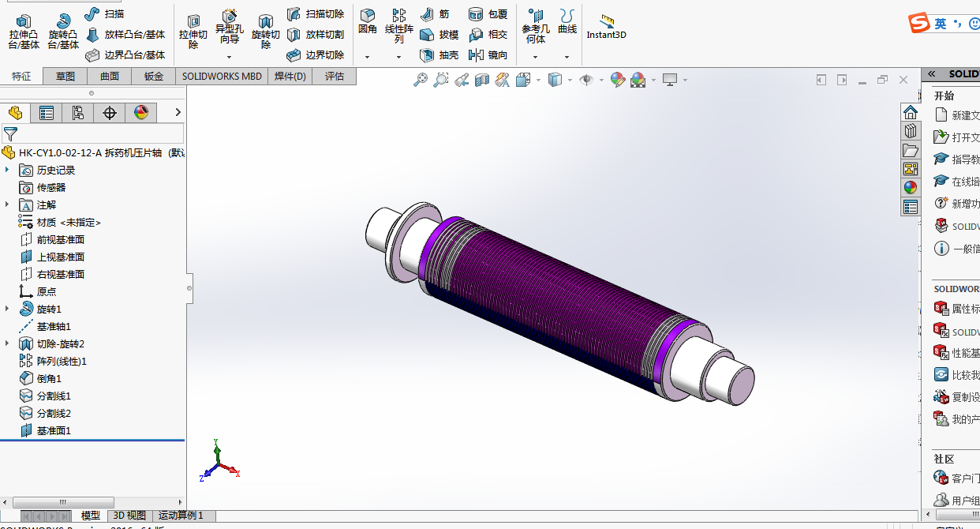
Task: Click the Zoom to Area icon
Action: (x=441, y=80)
